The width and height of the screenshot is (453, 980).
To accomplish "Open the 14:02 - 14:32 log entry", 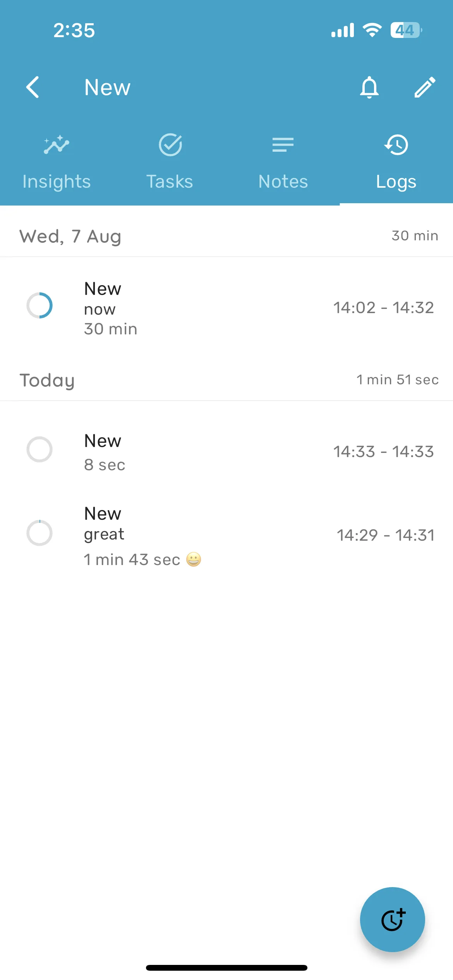I will point(226,308).
